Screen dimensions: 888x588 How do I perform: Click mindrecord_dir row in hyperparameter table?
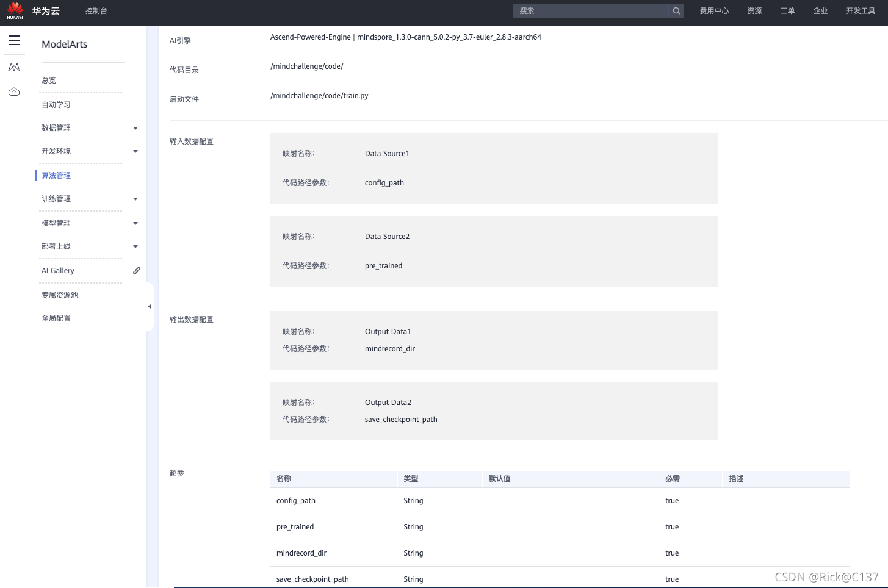point(560,553)
